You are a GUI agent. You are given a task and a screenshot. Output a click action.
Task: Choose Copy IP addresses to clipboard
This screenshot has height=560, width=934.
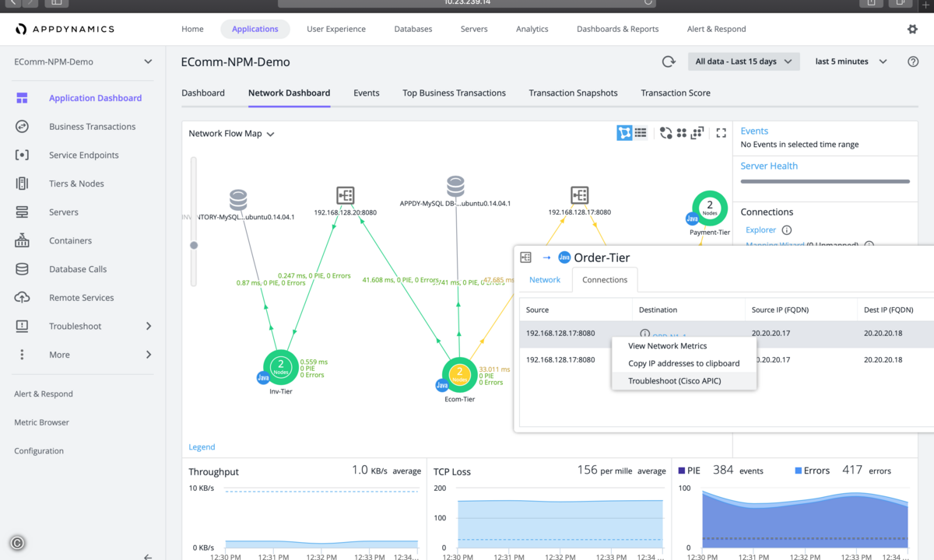[x=684, y=363]
